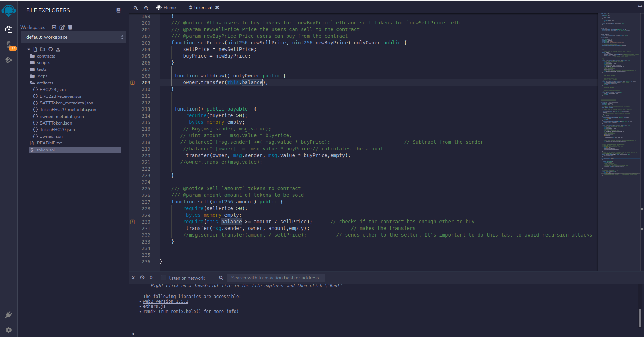Screen dimensions: 644x337
Task: Create a new workspace with plus icon
Action: click(54, 27)
